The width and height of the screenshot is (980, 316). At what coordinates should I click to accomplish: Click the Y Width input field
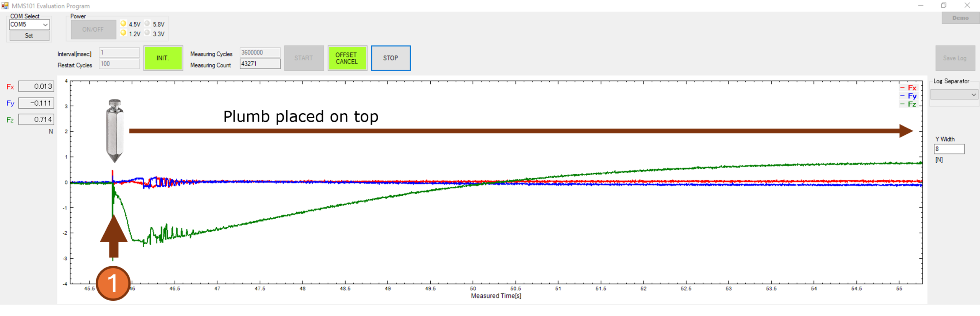pos(949,149)
